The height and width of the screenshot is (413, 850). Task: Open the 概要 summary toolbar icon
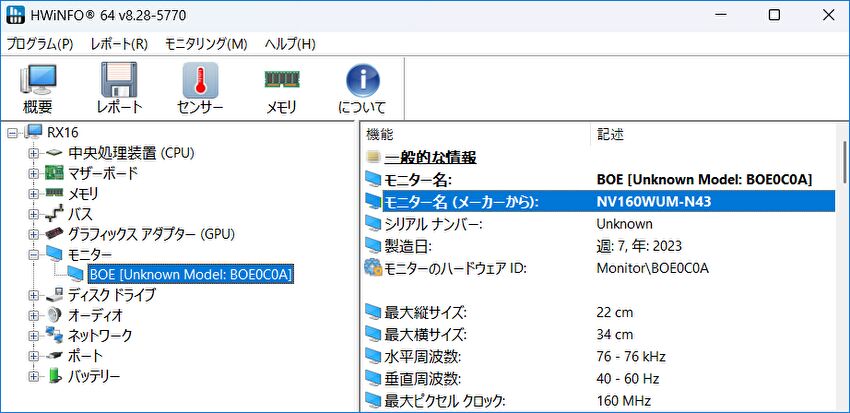(38, 80)
